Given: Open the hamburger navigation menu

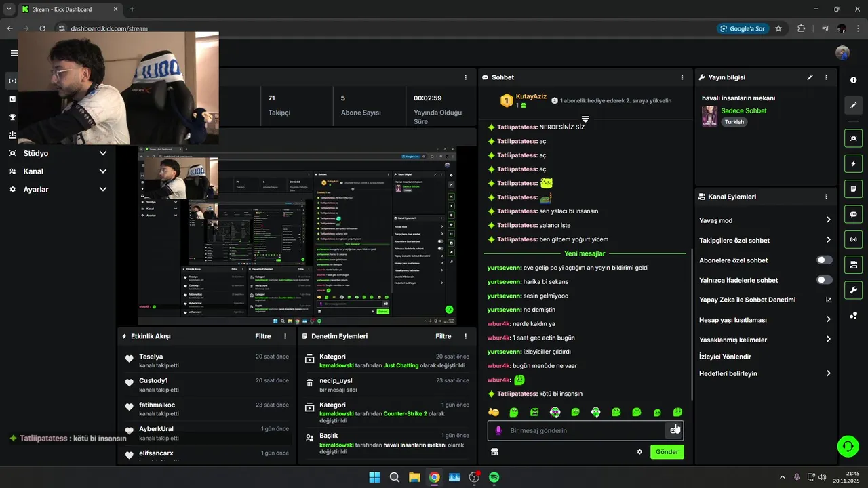Looking at the screenshot, I should (14, 53).
